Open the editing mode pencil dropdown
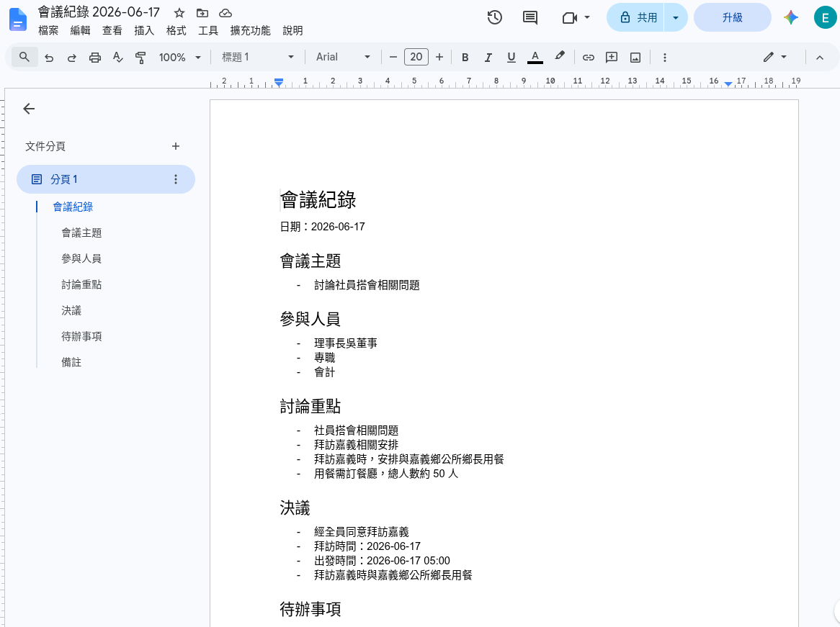 point(774,57)
